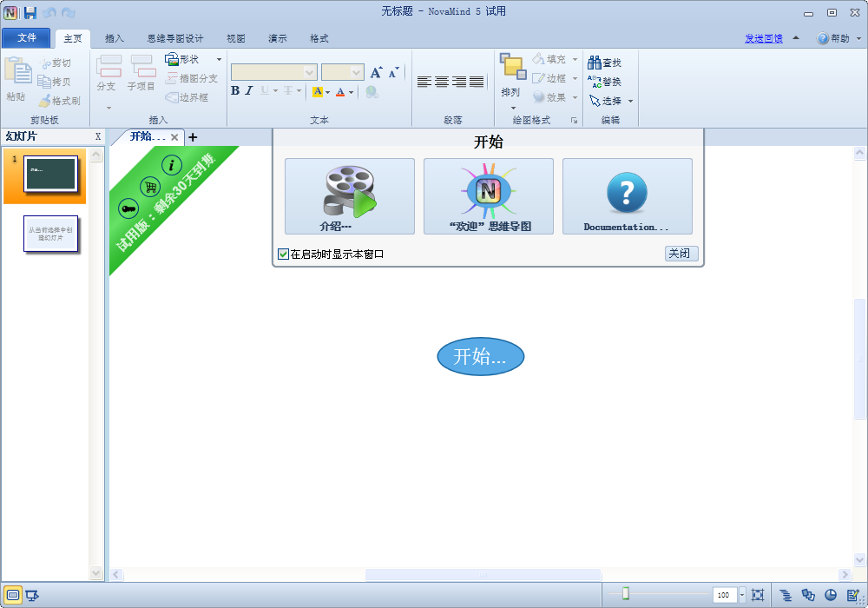
Task: Open the zoom percentage dropdown arrow
Action: pyautogui.click(x=742, y=595)
